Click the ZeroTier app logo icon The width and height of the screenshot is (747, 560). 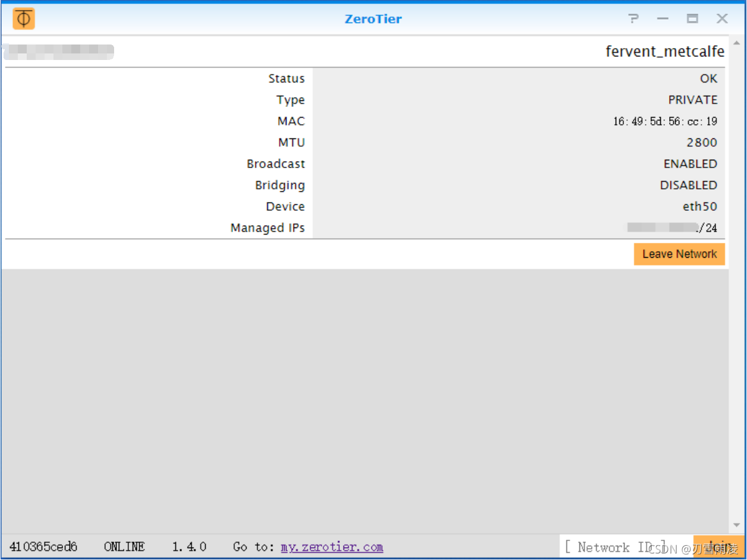pyautogui.click(x=24, y=18)
